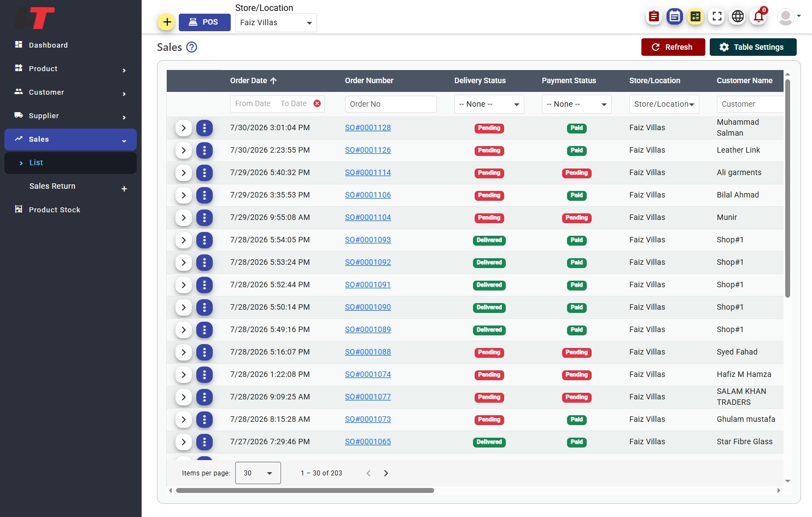812x517 pixels.
Task: Clear the date range filter
Action: 317,103
